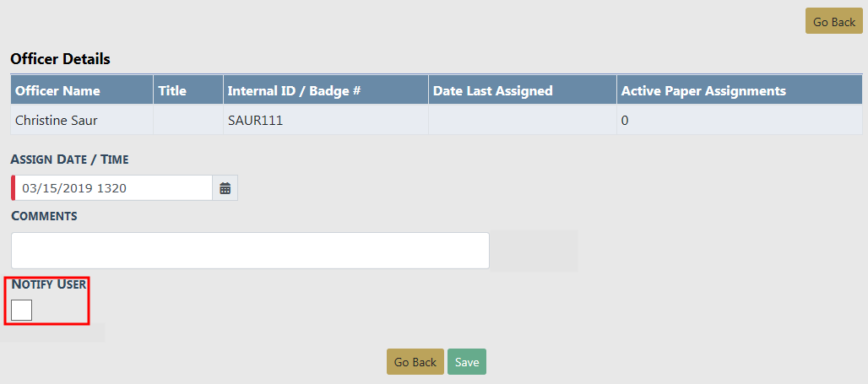Click the top-right Go Back button
The width and height of the screenshot is (868, 384).
click(x=833, y=22)
